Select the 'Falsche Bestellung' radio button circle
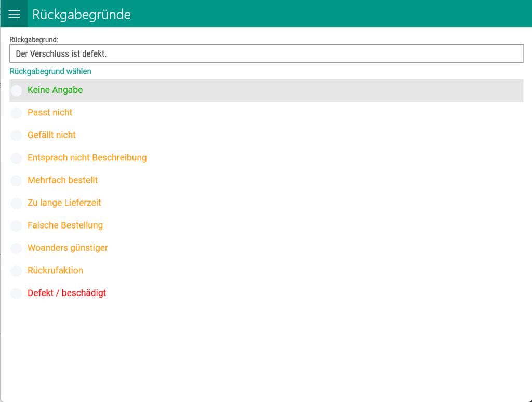532x402 pixels. (x=17, y=226)
